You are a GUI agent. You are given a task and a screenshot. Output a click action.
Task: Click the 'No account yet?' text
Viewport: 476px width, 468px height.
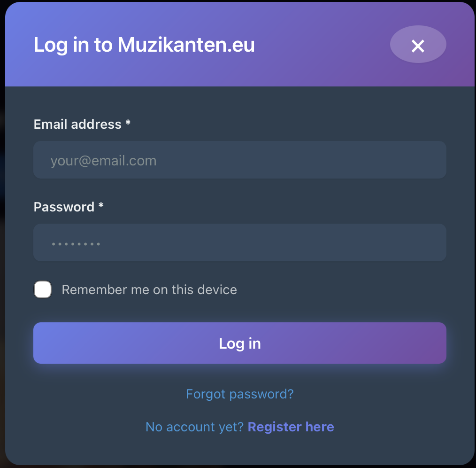[194, 427]
